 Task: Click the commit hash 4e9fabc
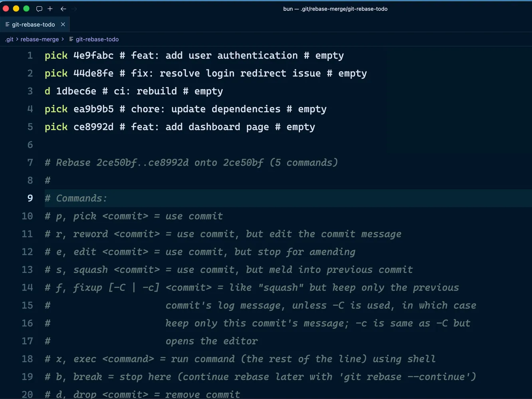coord(93,55)
